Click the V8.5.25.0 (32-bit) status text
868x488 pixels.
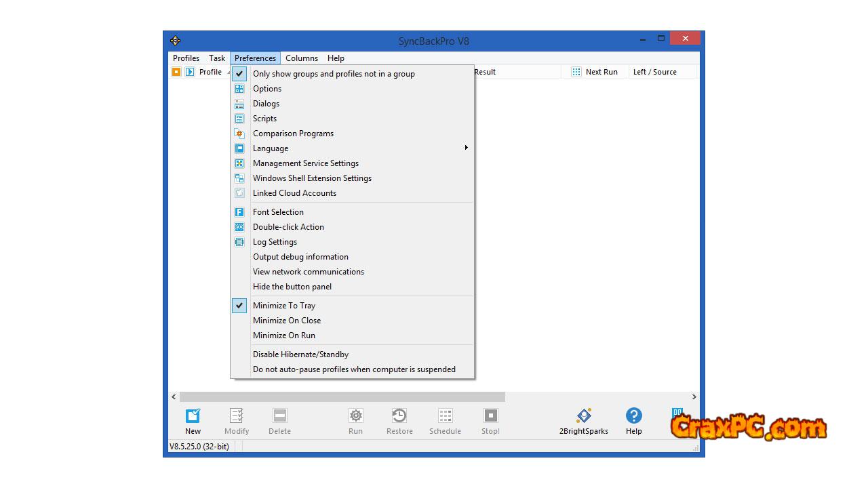199,447
